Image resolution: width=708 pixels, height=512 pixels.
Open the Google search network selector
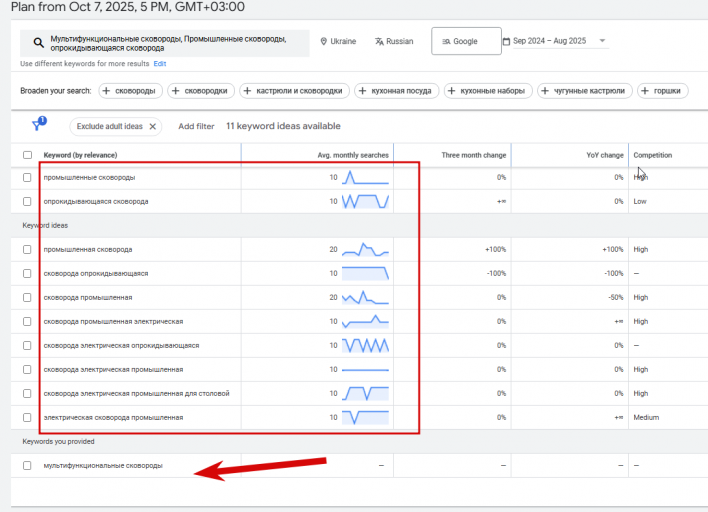[466, 41]
